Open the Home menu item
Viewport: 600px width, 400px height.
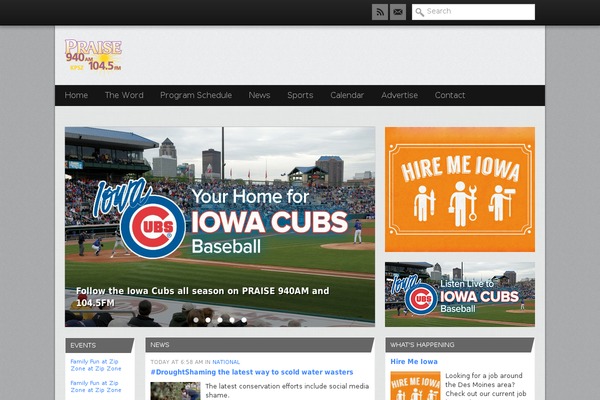click(76, 95)
